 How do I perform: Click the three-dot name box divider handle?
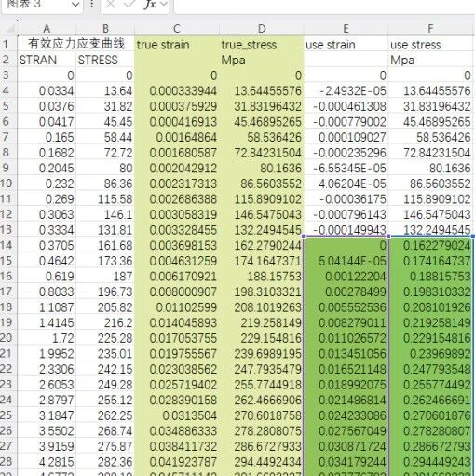click(91, 5)
